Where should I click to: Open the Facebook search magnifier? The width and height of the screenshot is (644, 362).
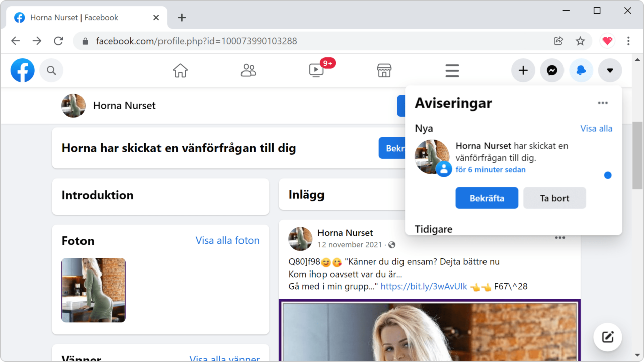[51, 71]
